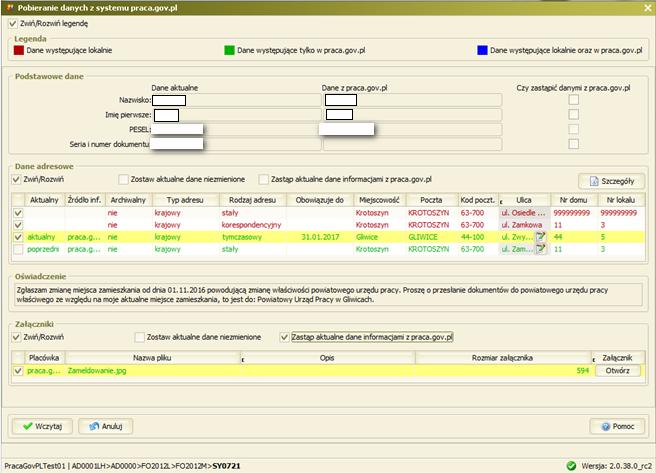Close the Pobieranie danych dialog

click(x=648, y=8)
